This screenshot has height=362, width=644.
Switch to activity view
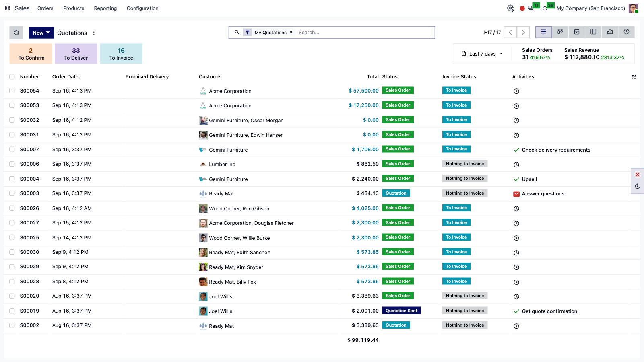pos(626,32)
